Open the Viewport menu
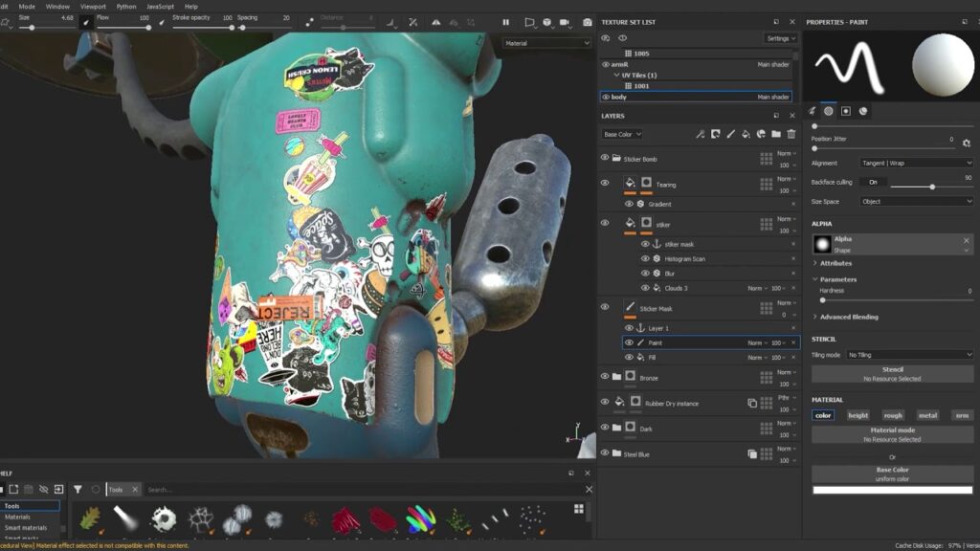 tap(93, 7)
